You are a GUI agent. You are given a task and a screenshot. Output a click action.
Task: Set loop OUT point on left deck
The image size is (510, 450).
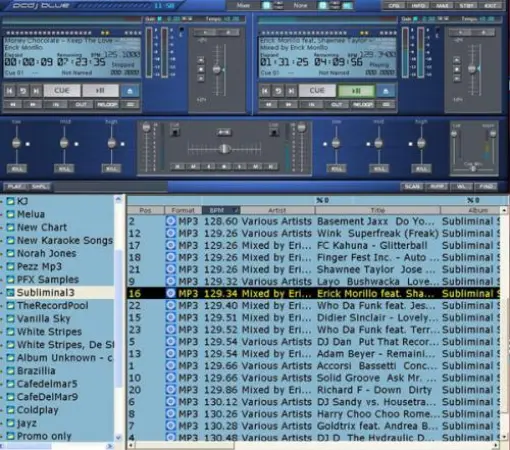[81, 104]
